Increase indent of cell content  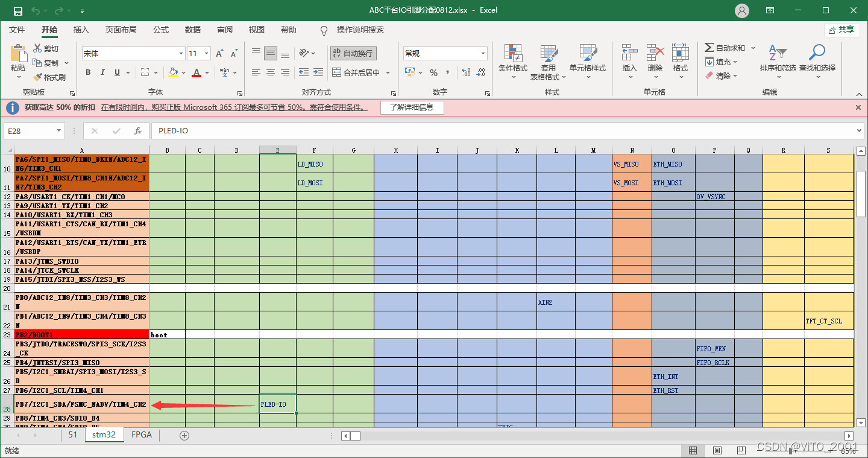pyautogui.click(x=318, y=72)
